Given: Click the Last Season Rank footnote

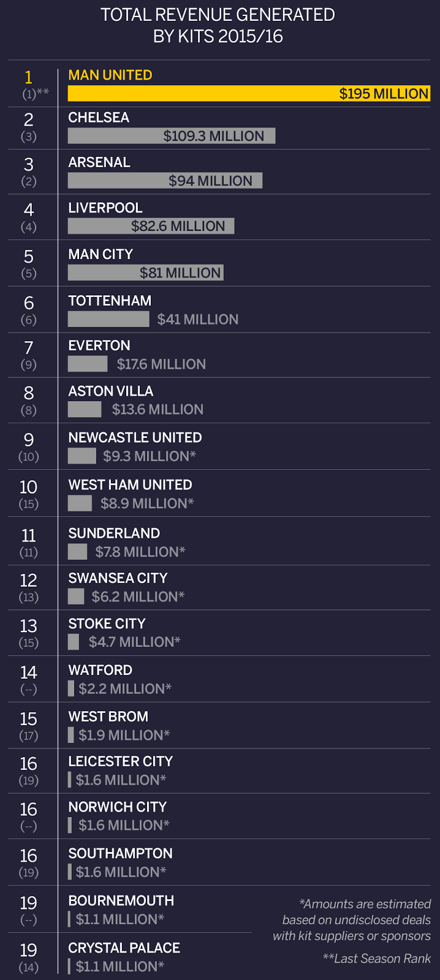Looking at the screenshot, I should [376, 959].
